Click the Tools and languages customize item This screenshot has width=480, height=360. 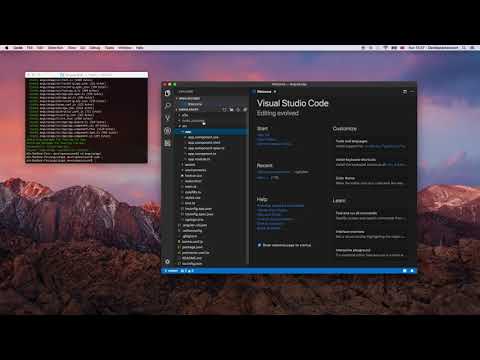click(370, 144)
